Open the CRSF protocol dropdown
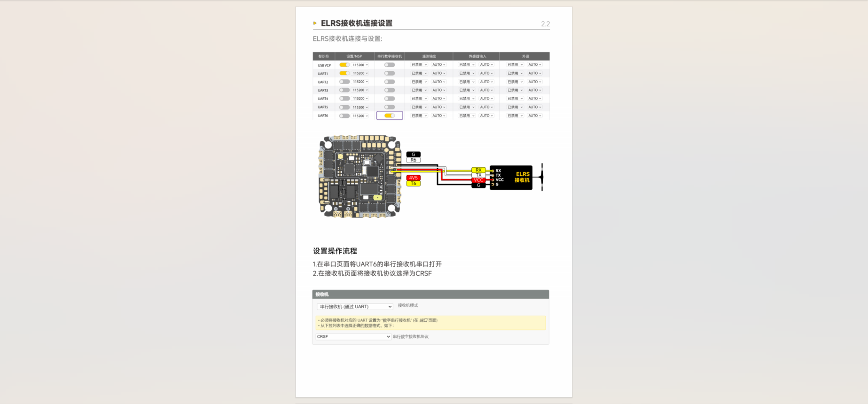 pos(353,337)
